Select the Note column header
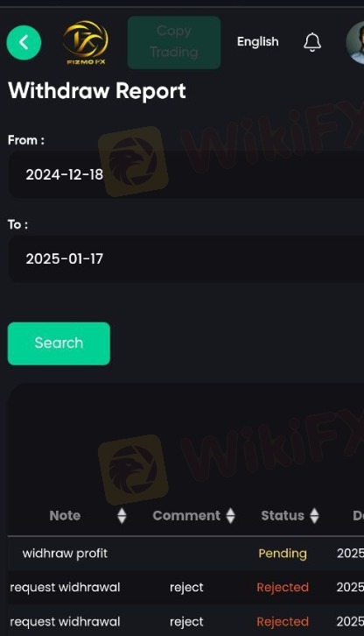The image size is (364, 636). (x=65, y=515)
